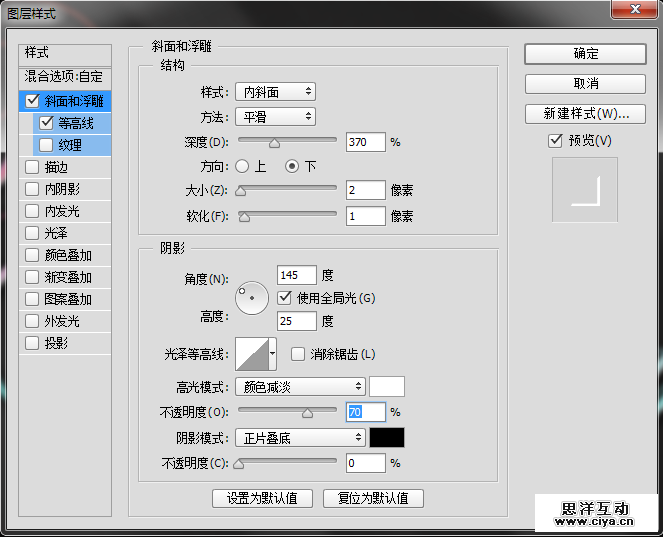663x537 pixels.
Task: Click the 复位为默认值 button
Action: tap(373, 499)
